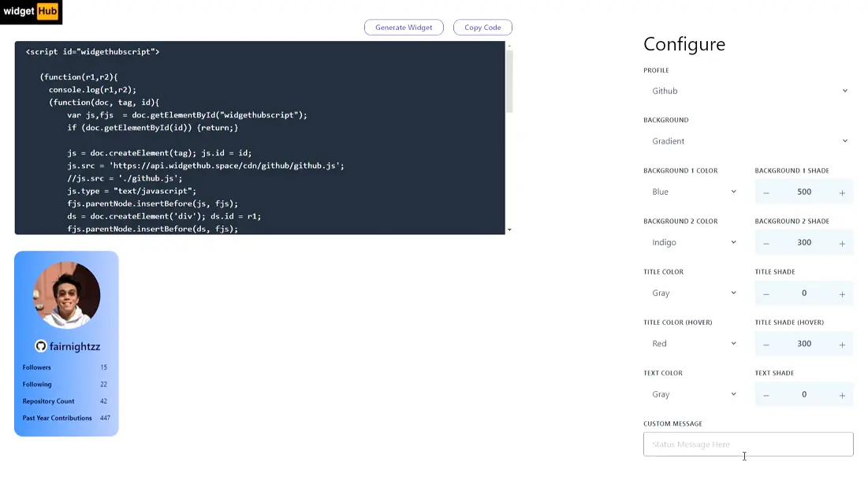The height and width of the screenshot is (485, 868).
Task: Decrease Background 1 Shade with the minus button
Action: pyautogui.click(x=766, y=192)
